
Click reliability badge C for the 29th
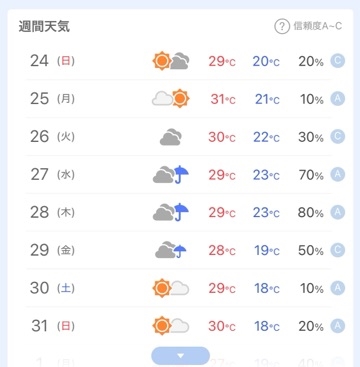pyautogui.click(x=338, y=250)
